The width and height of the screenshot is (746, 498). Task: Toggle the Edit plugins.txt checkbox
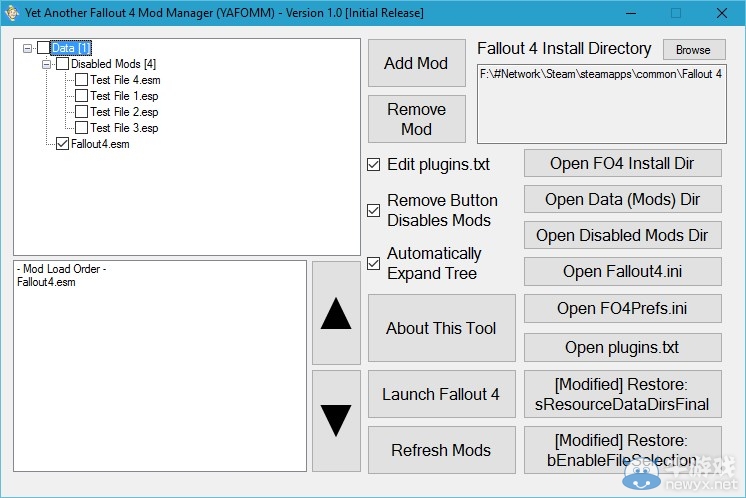373,165
